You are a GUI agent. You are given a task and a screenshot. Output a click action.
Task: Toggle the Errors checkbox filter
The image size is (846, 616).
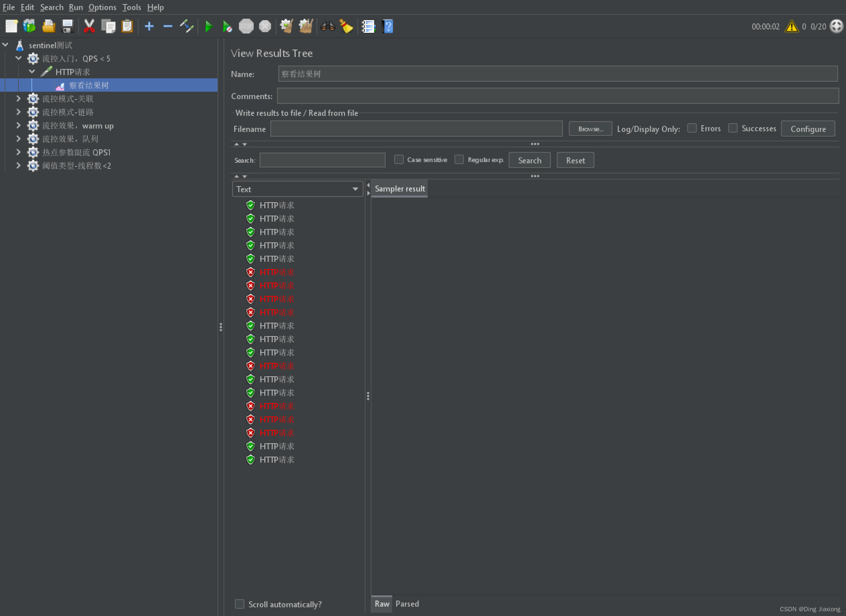point(692,128)
